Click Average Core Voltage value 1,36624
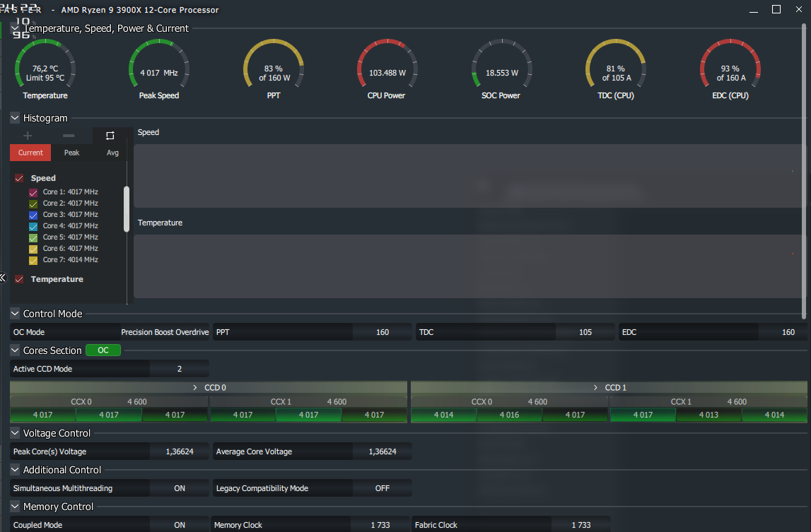Screen dimensions: 811x532 coord(383,451)
